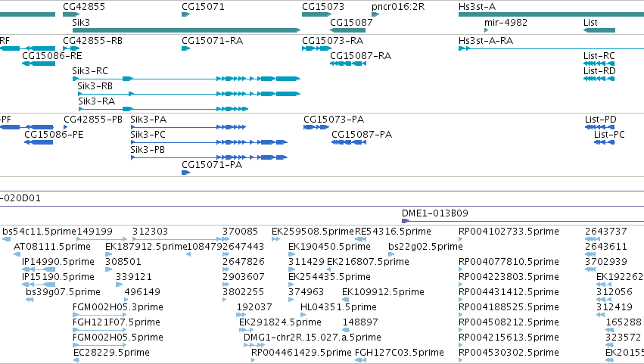The width and height of the screenshot is (644, 364).
Task: Select the RP004461429.5prime EST label
Action: tap(301, 353)
